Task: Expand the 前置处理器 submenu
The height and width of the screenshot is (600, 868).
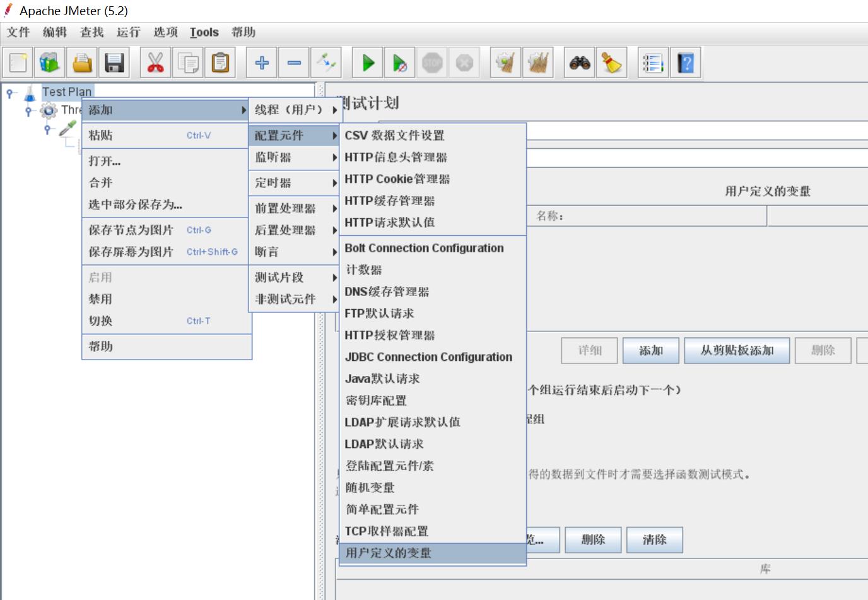Action: point(295,208)
